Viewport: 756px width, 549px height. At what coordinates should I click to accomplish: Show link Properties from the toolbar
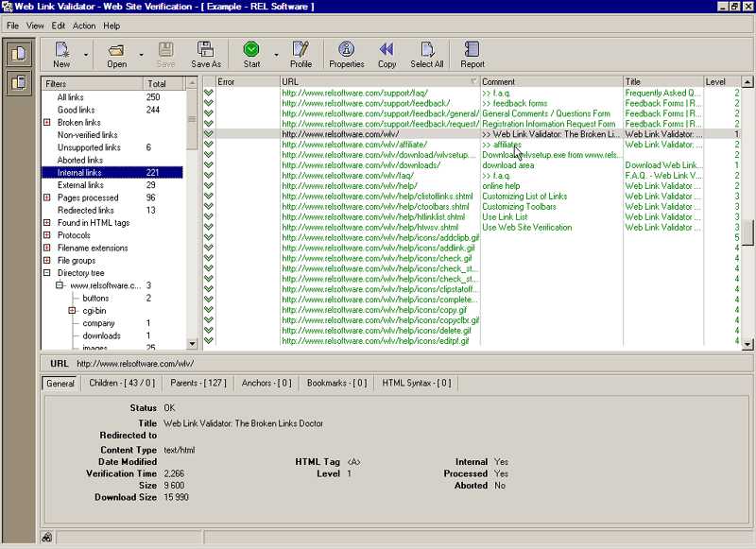click(346, 55)
